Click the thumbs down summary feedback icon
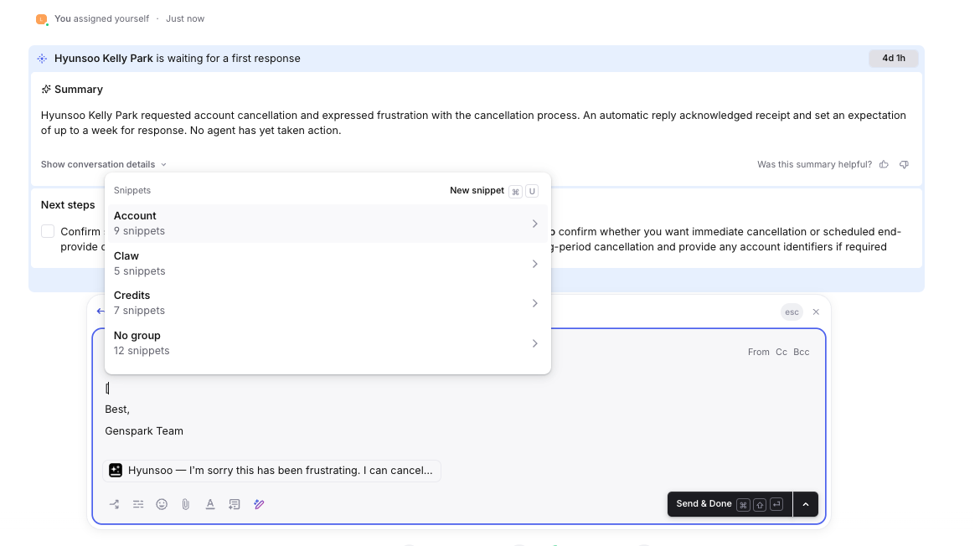This screenshot has width=980, height=546. click(904, 165)
